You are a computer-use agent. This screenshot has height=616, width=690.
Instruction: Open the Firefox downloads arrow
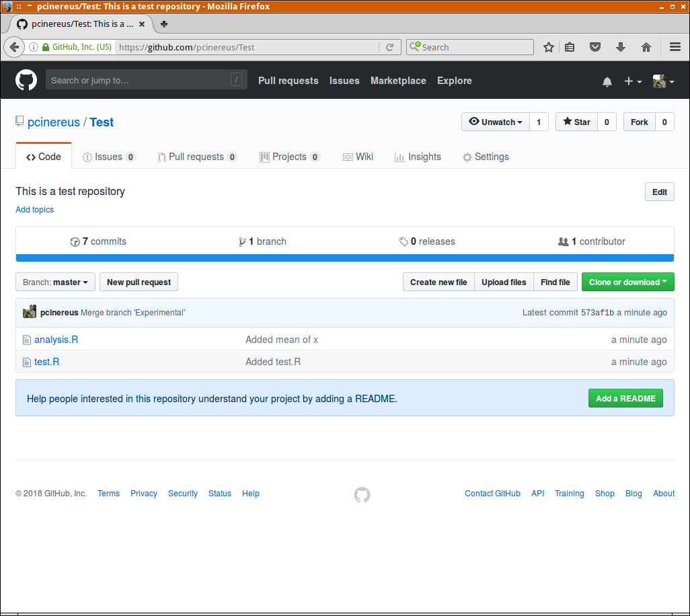tap(621, 47)
